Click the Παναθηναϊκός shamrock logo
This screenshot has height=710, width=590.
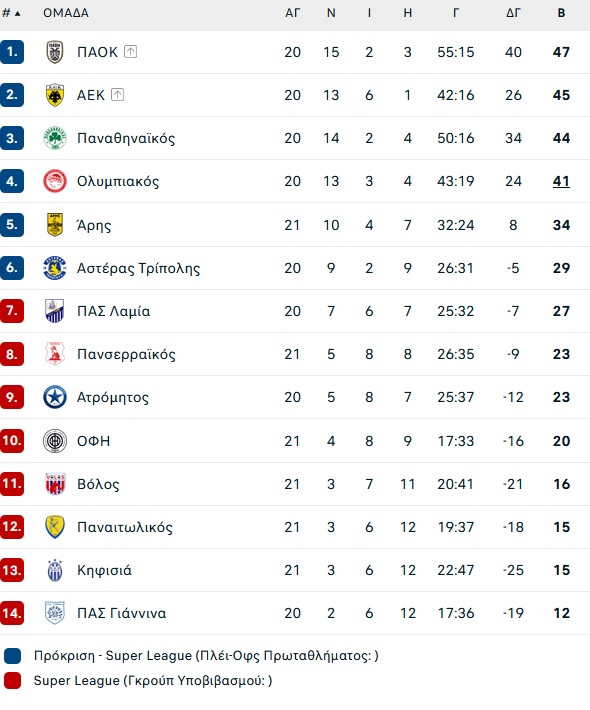tap(55, 138)
